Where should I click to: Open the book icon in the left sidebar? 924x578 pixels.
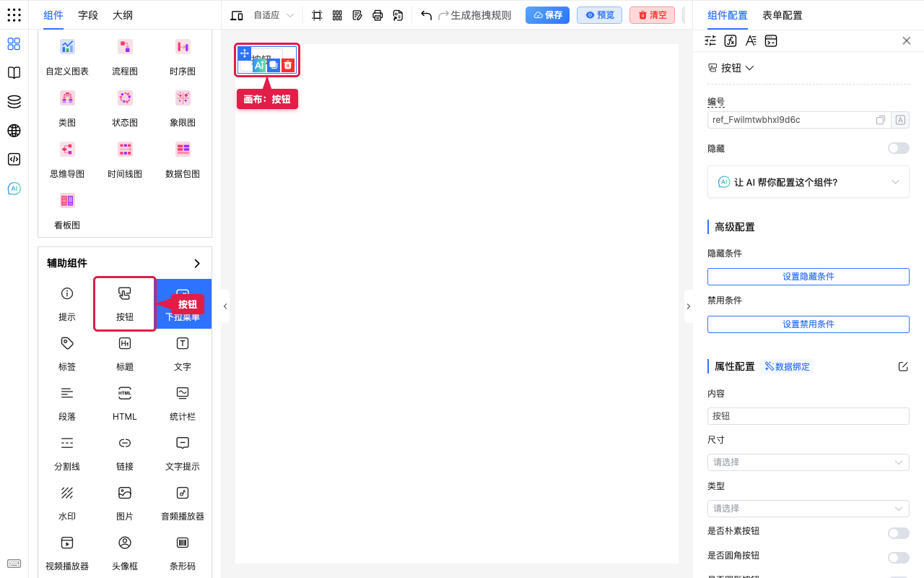(x=14, y=73)
